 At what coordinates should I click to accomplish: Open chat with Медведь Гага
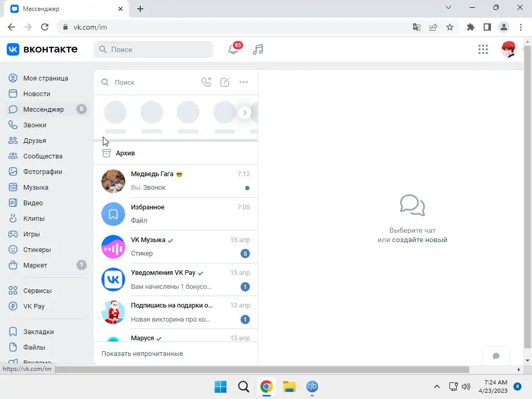(176, 181)
